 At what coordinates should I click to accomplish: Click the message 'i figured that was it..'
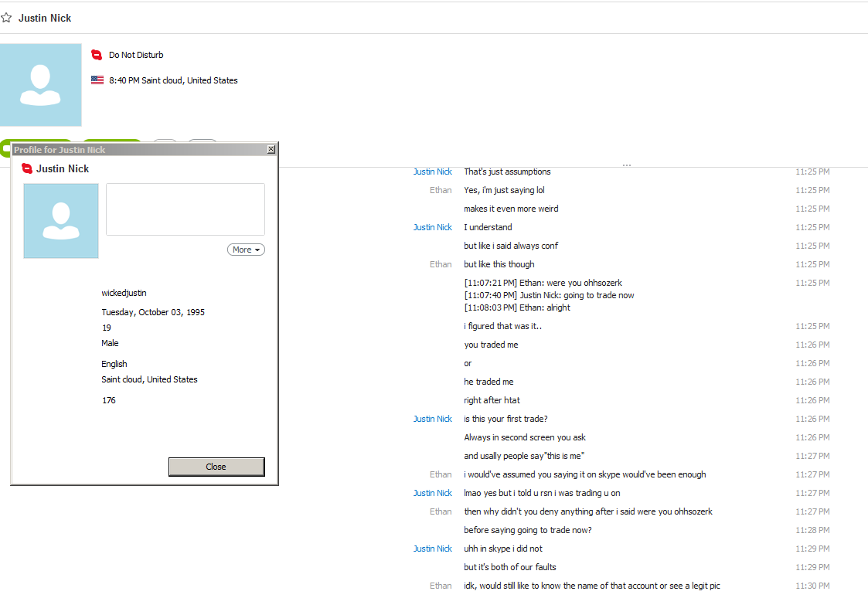pyautogui.click(x=502, y=326)
